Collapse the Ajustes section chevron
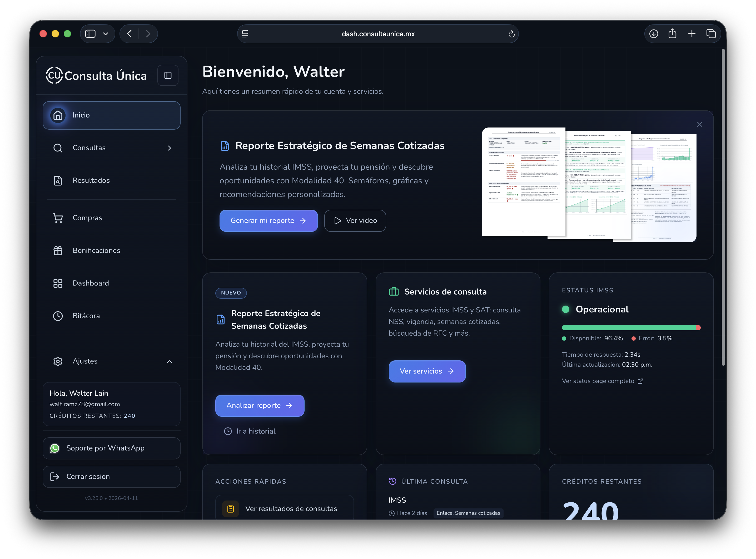 (169, 361)
